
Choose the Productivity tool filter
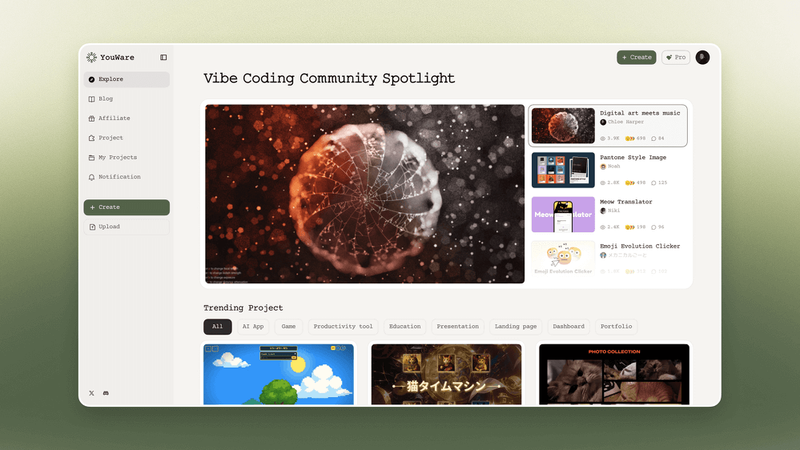[343, 327]
